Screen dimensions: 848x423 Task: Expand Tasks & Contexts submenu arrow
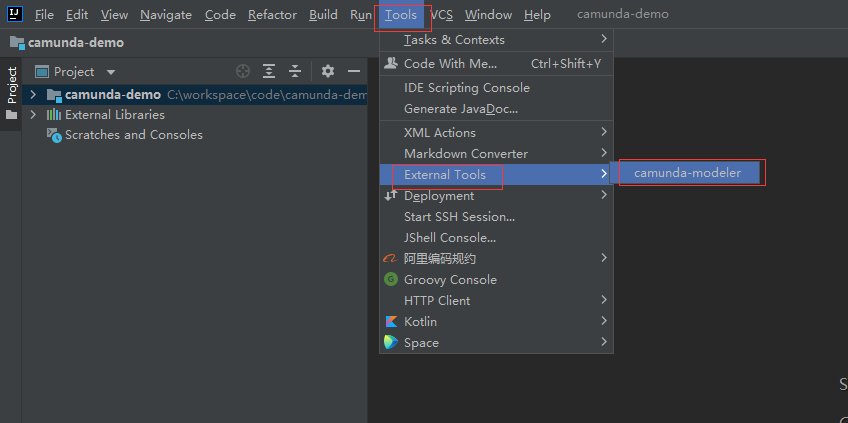604,39
